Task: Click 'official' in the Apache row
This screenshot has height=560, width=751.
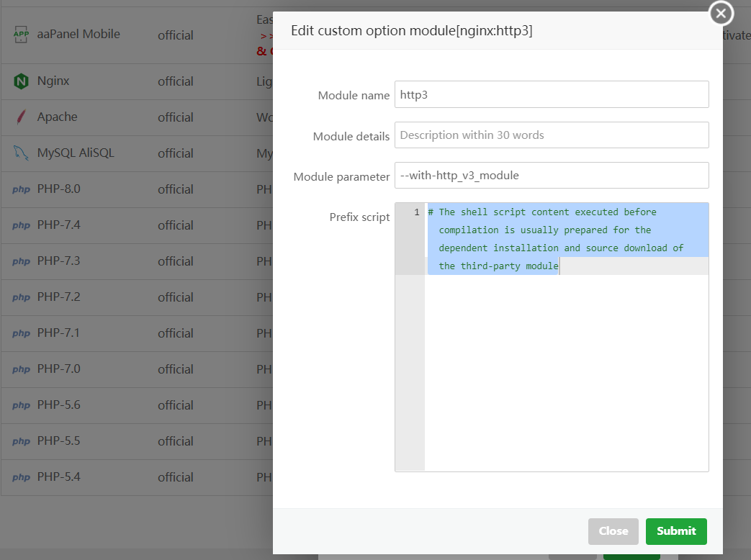Action: point(175,117)
